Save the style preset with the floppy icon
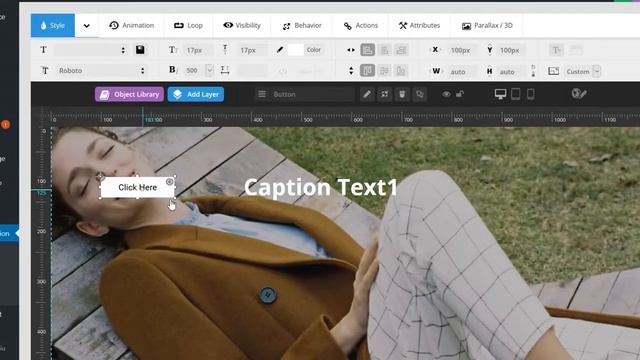The image size is (640, 360). pyautogui.click(x=140, y=50)
